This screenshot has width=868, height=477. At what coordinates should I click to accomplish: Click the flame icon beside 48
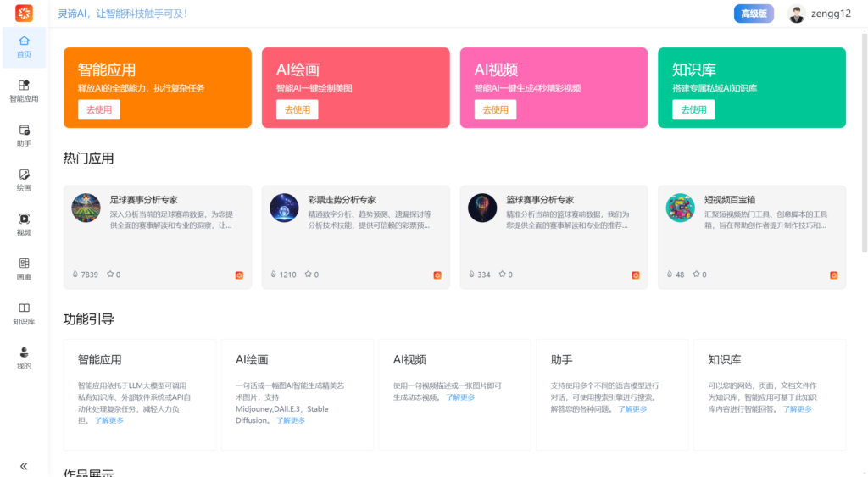click(670, 274)
